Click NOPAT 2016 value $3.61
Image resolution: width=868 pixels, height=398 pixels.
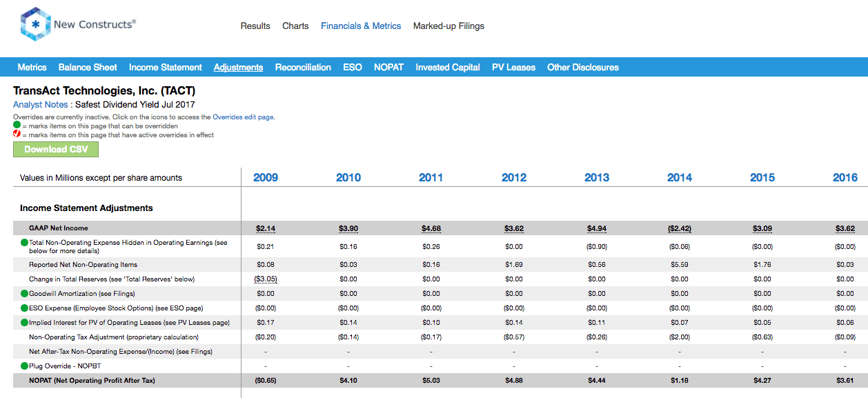pos(845,381)
